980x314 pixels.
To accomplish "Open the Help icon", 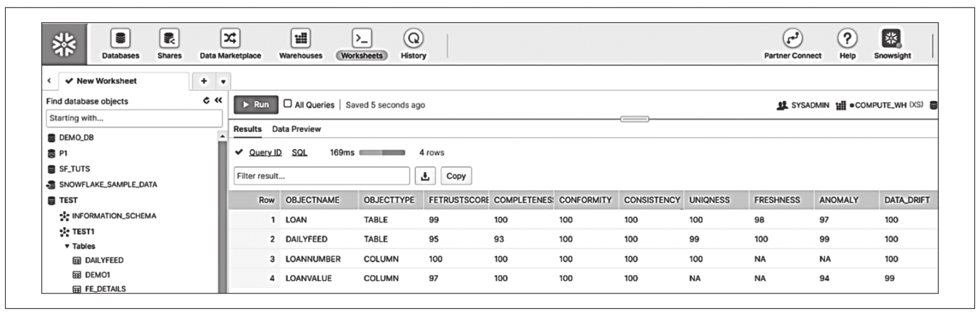I will click(x=847, y=39).
